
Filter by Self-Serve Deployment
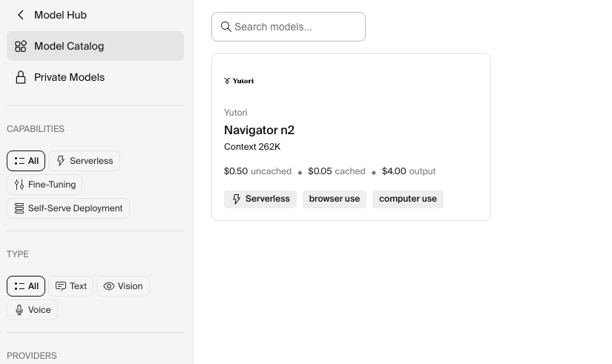click(x=68, y=208)
